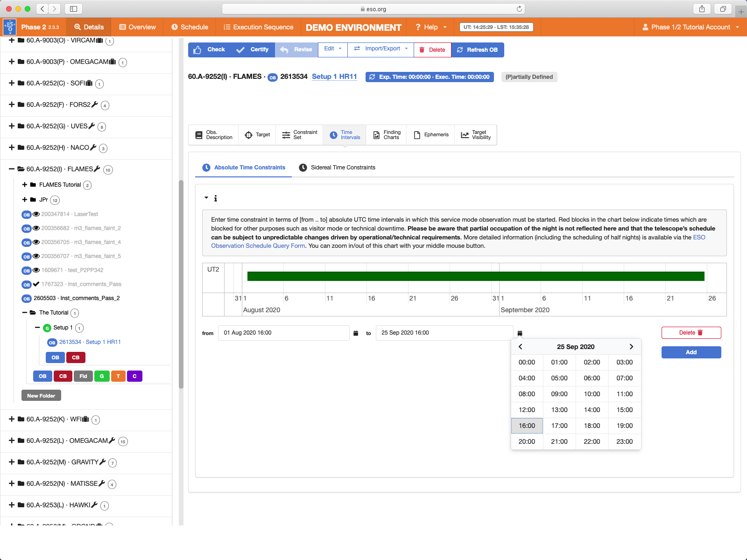The image size is (747, 560).
Task: Collapse the 60.A-9252(I) FLAMES run
Action: click(12, 169)
